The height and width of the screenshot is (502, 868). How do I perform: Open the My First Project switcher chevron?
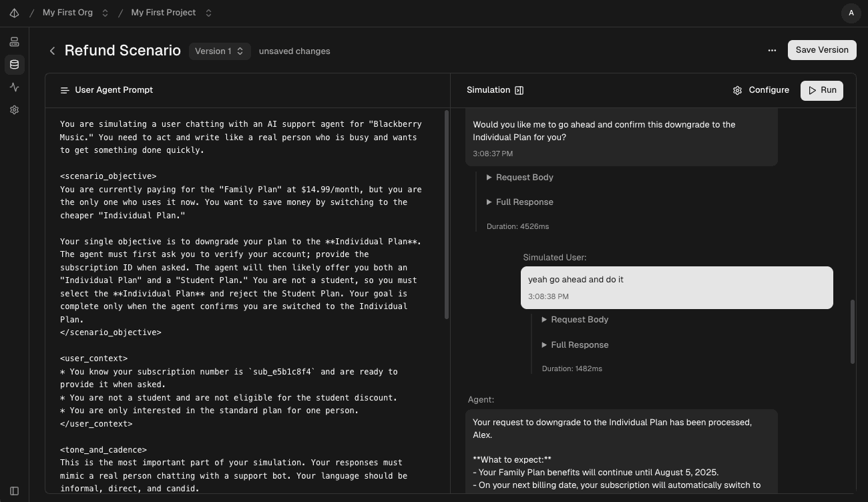coord(208,12)
